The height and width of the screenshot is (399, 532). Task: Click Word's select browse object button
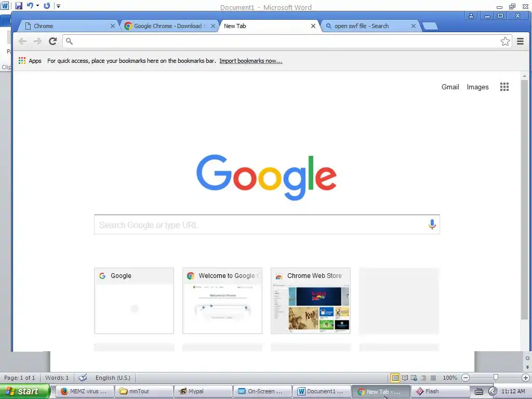click(527, 358)
